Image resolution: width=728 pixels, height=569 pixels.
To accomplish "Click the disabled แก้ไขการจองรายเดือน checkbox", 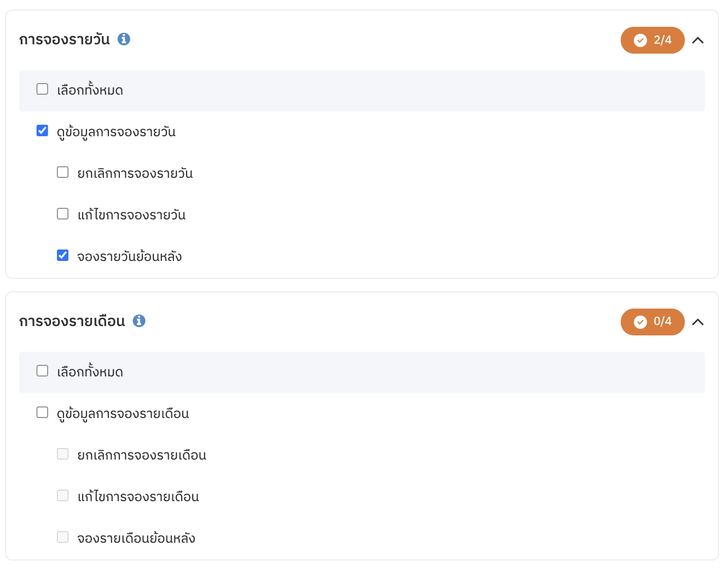I will [x=63, y=495].
